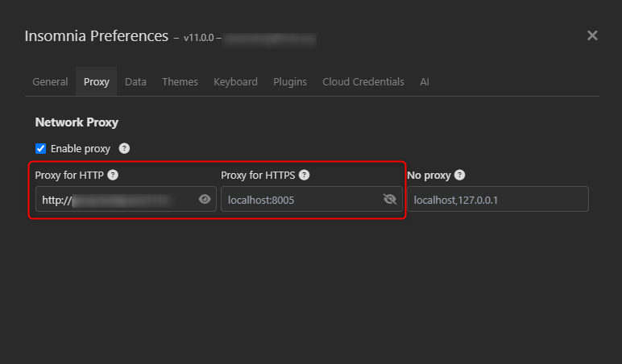The width and height of the screenshot is (622, 364).
Task: Select the Proxy tab
Action: coord(97,81)
